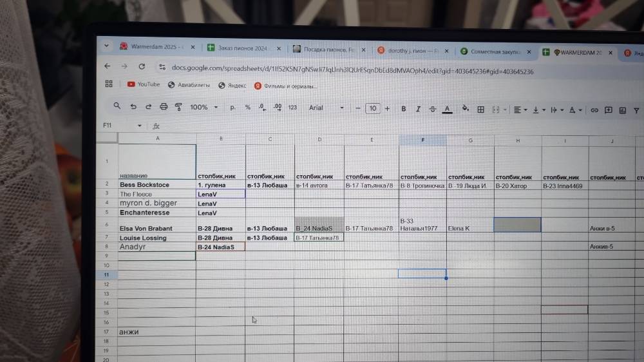Select the cell 'B-24 NadiaS' in Anadyr row
644x362 pixels.
point(220,247)
